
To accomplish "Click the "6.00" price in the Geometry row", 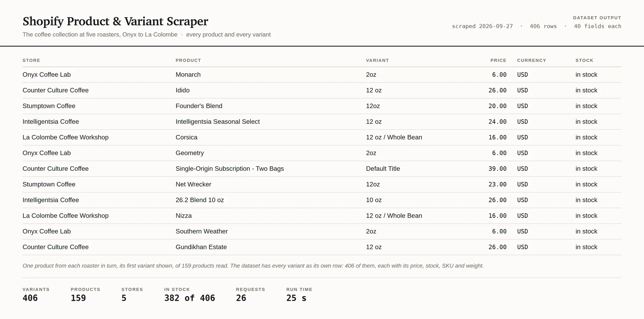I will [x=499, y=153].
